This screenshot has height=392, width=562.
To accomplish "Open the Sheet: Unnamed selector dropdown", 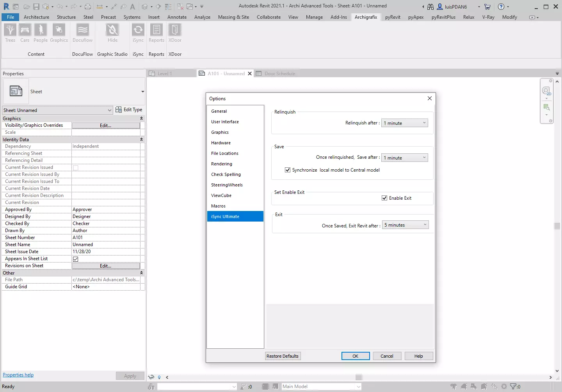I will click(57, 110).
